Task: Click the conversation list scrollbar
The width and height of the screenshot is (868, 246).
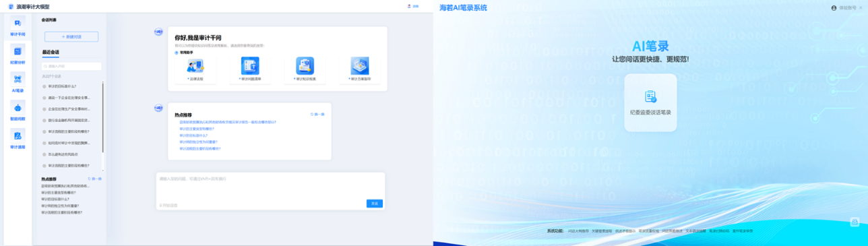Action: (103, 117)
